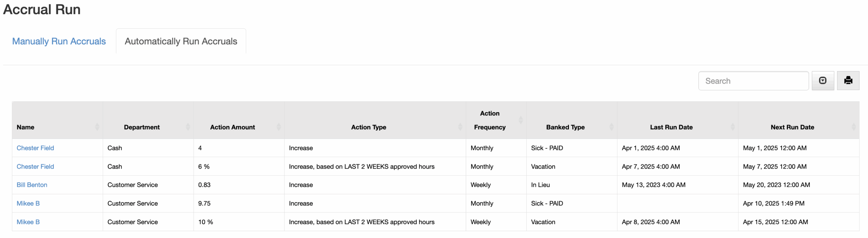Click the Next Run Date header text
The image size is (868, 238).
792,127
